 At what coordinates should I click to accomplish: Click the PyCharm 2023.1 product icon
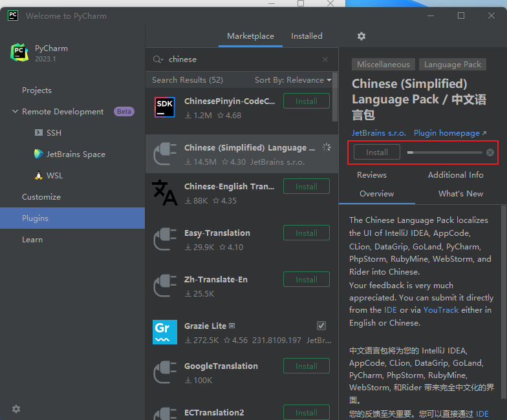click(x=19, y=53)
